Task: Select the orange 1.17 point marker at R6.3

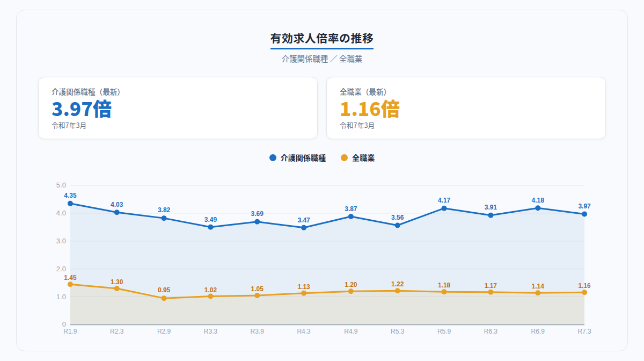Action: pos(491,292)
